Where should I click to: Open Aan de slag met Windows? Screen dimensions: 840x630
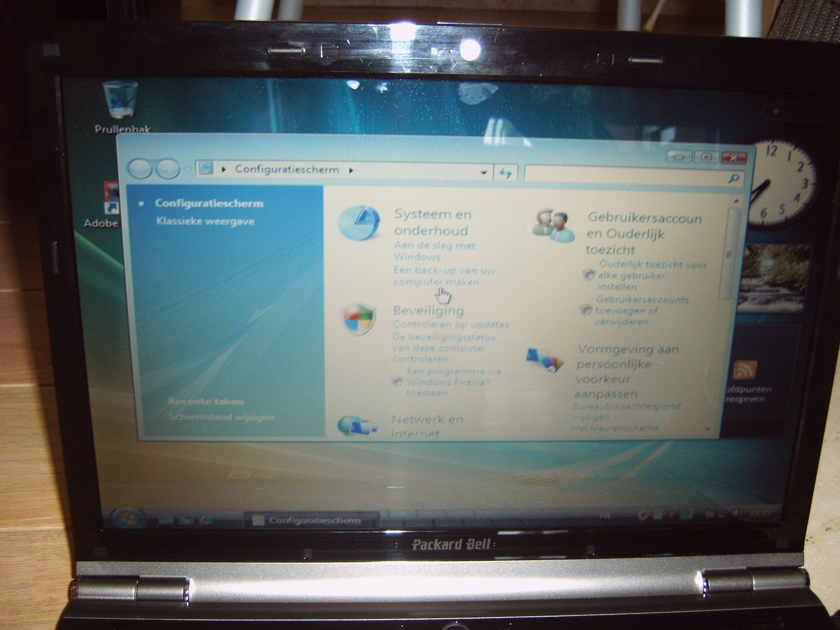434,251
